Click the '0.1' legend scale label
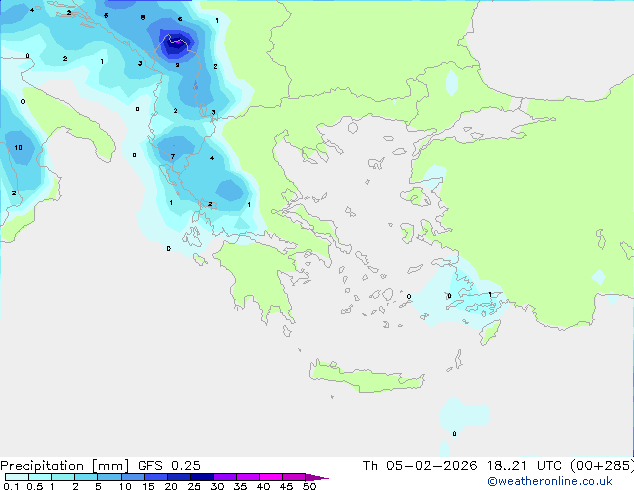Screen dimensions: 634x490 point(11,486)
